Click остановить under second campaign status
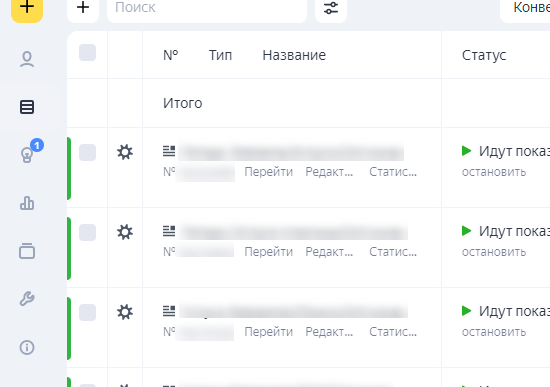The height and width of the screenshot is (387, 550). (x=494, y=252)
